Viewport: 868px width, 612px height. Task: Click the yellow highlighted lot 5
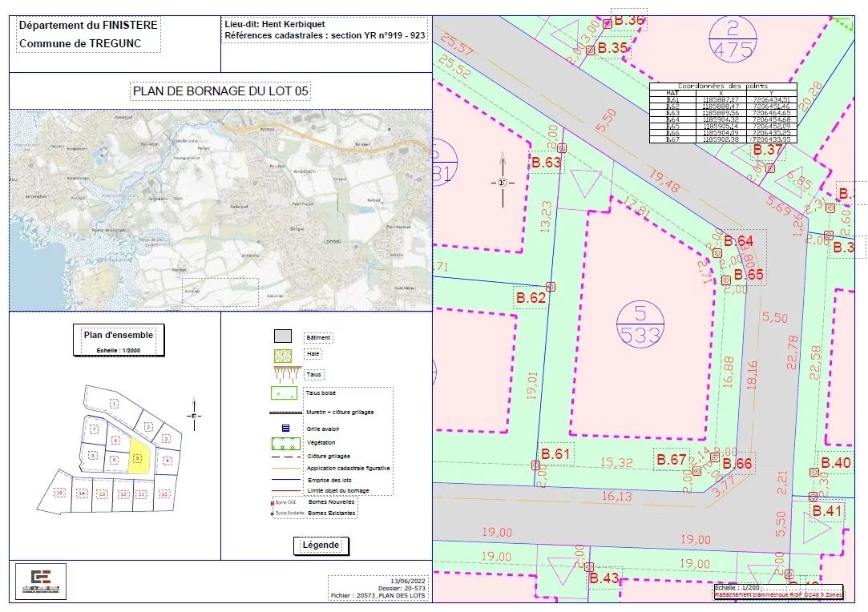[x=139, y=457]
